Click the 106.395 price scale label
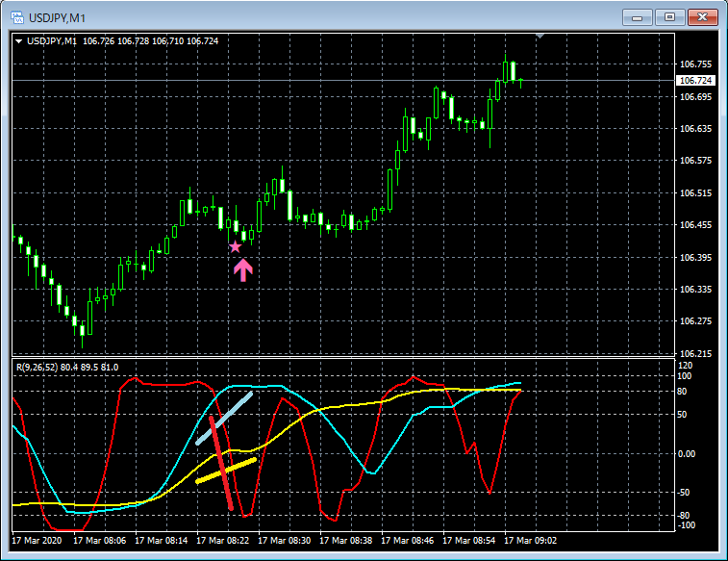 (x=695, y=257)
